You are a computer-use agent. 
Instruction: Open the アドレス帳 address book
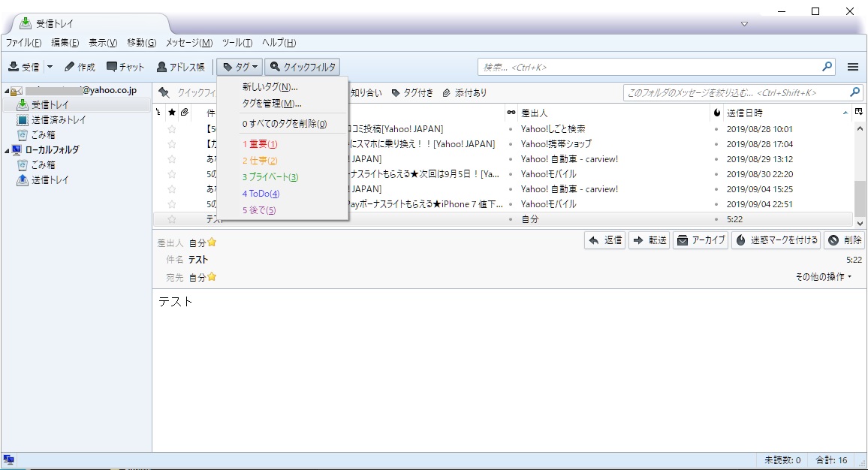point(180,67)
